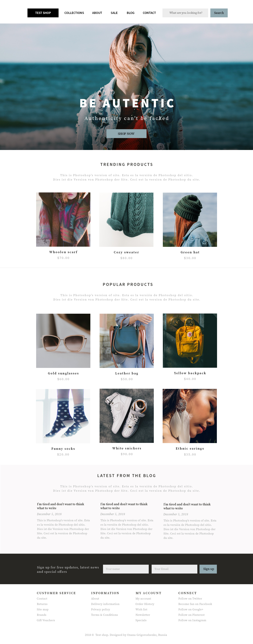Click the TEST SHOP logo button

(x=43, y=13)
